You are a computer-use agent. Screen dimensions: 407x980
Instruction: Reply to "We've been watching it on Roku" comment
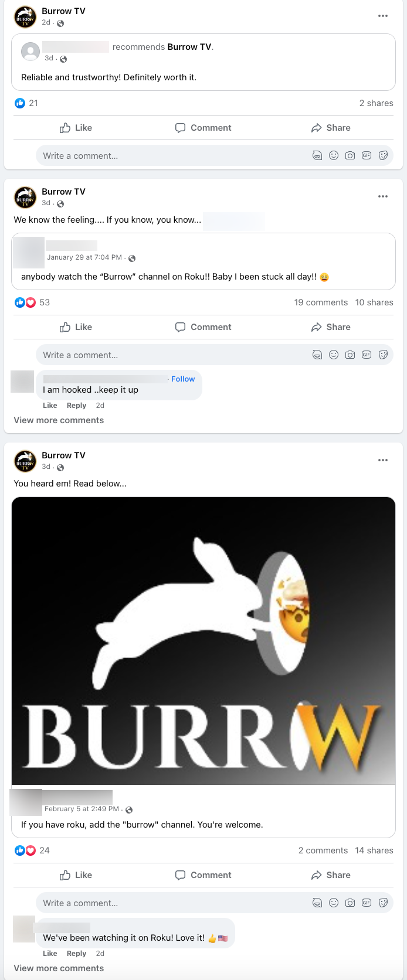tap(76, 954)
